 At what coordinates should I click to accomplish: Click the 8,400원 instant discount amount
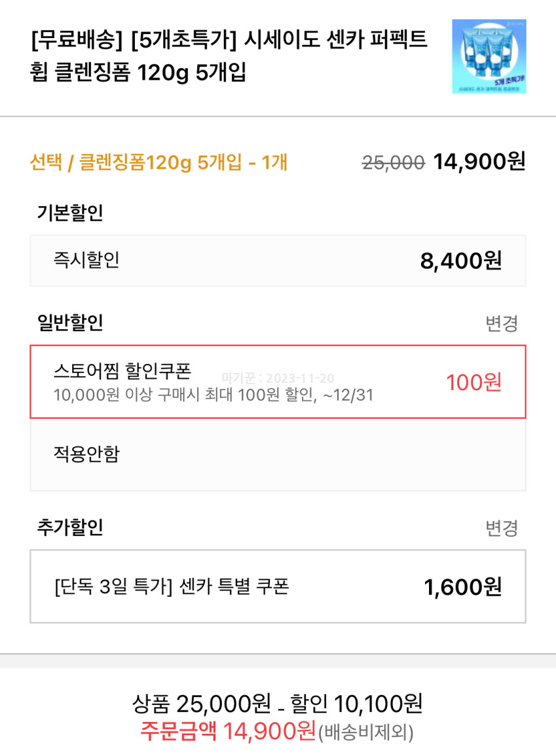pyautogui.click(x=460, y=261)
